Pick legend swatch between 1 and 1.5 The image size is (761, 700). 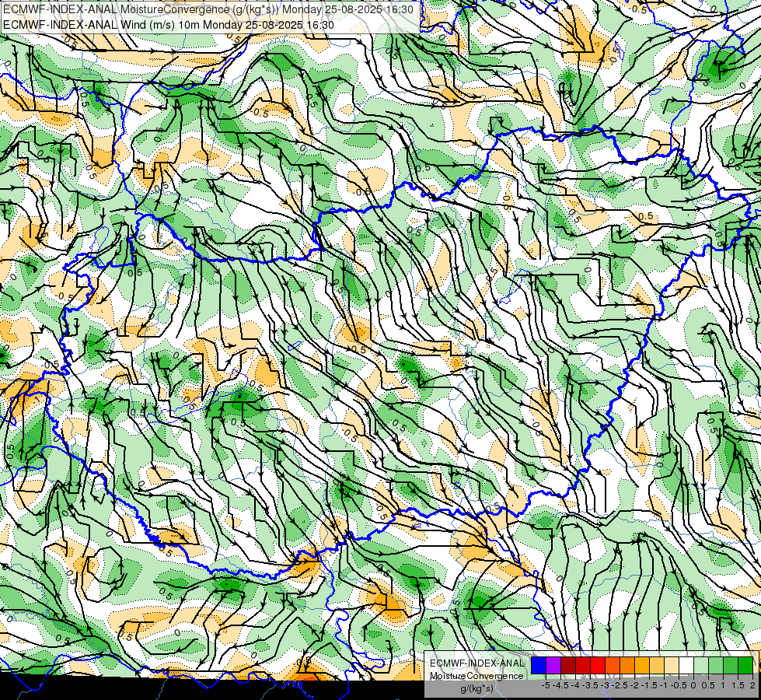click(731, 665)
